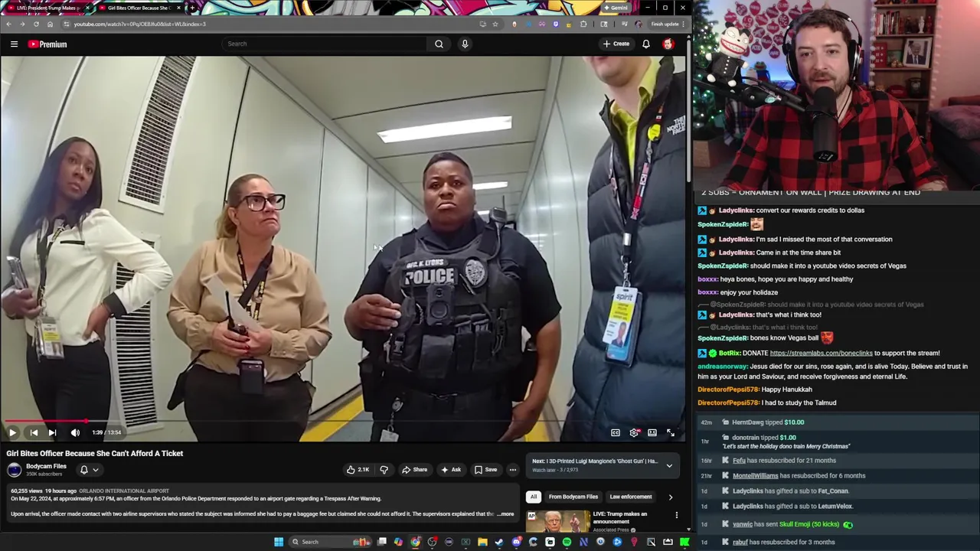Click the Ask button under video
The height and width of the screenshot is (551, 980).
click(x=450, y=470)
